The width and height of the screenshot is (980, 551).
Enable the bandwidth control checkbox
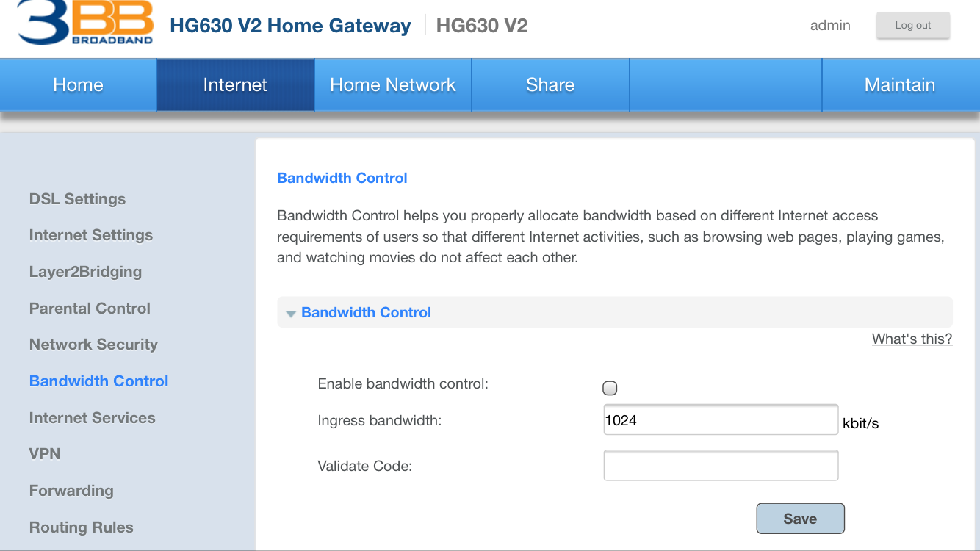coord(610,388)
